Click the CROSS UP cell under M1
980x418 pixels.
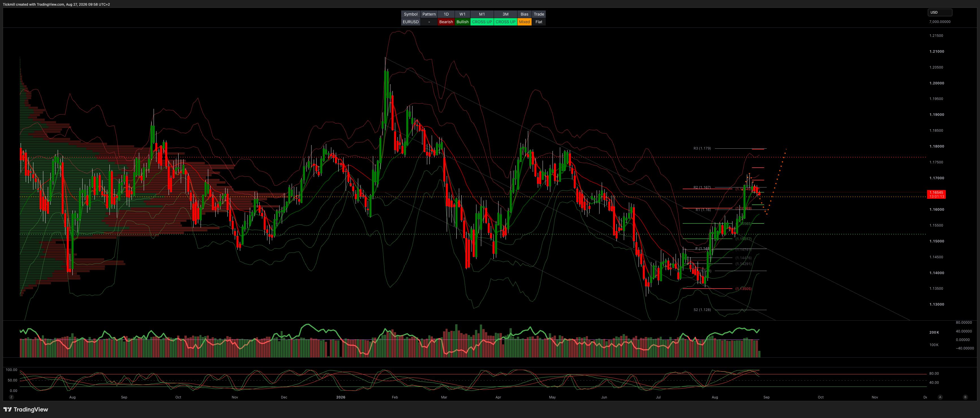482,22
